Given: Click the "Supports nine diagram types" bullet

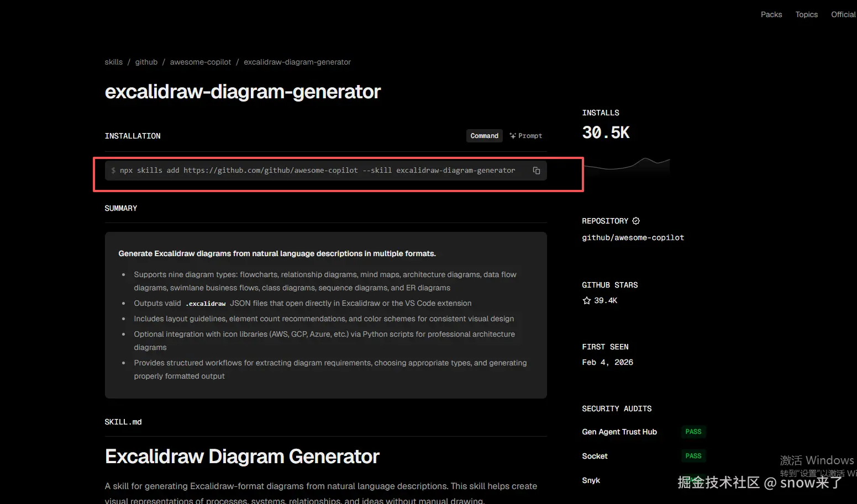Looking at the screenshot, I should click(325, 281).
